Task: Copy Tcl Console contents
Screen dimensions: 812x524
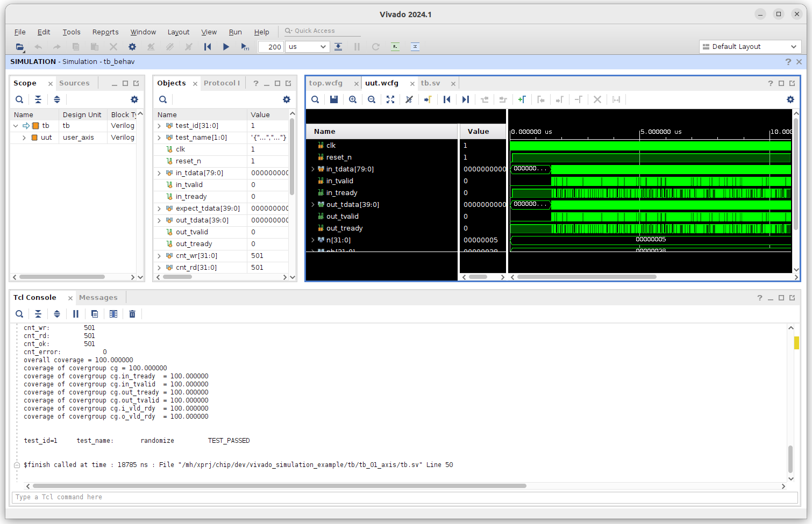Action: tap(95, 314)
